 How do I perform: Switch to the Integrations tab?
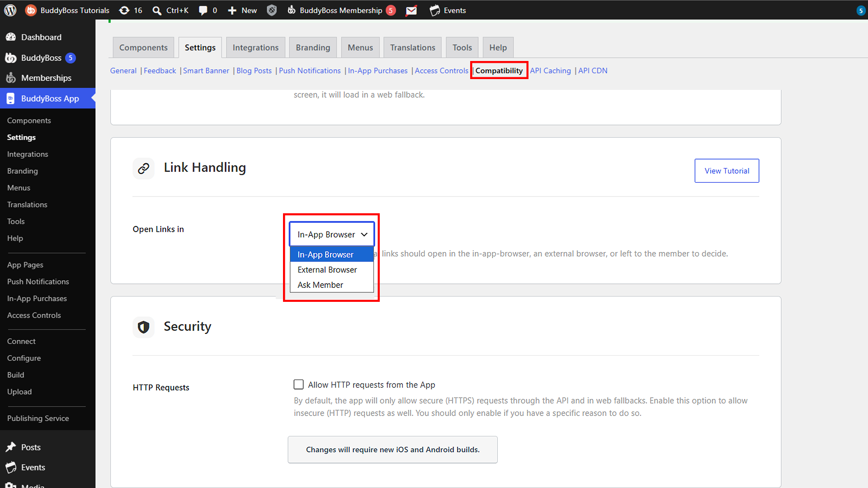coord(255,47)
